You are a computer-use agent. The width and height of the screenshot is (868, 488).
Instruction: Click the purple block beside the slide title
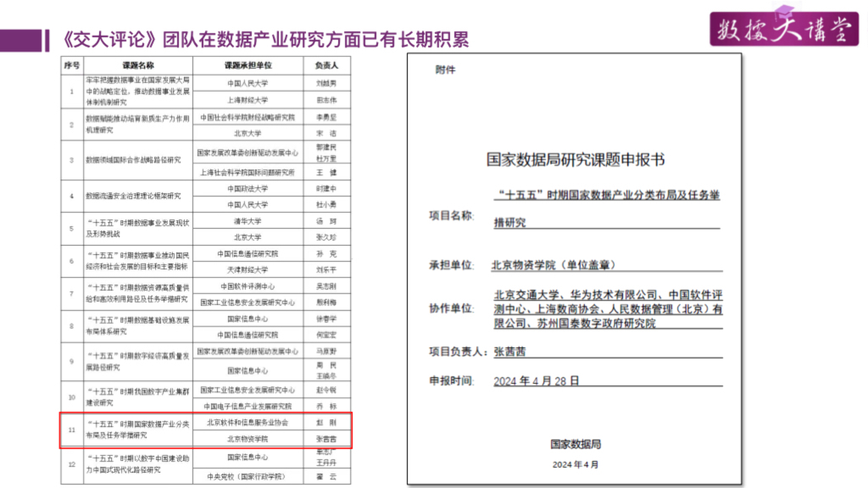[21, 41]
